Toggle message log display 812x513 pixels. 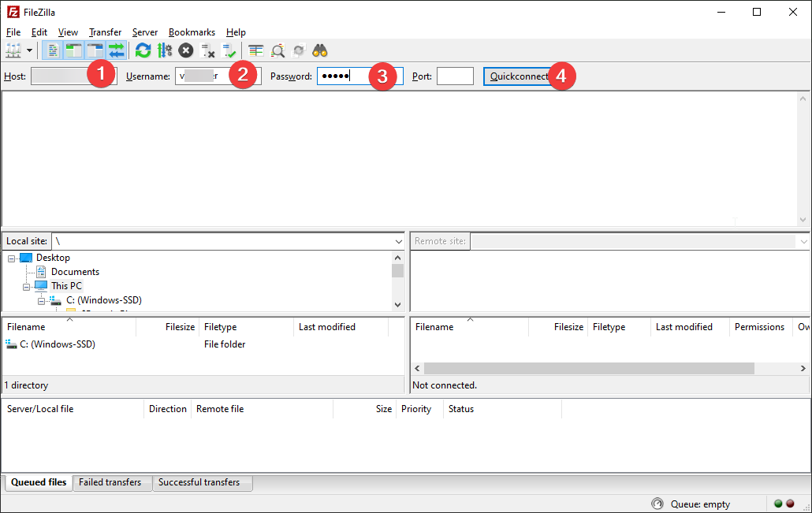coord(54,50)
